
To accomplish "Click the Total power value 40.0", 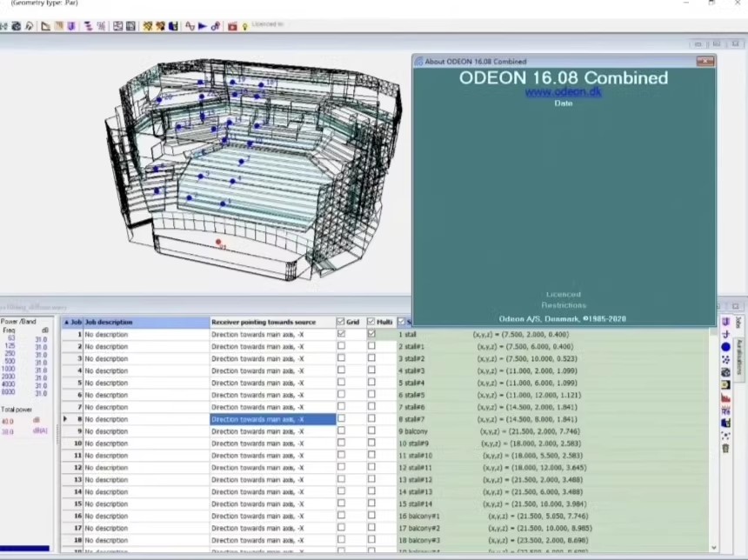I will (x=8, y=422).
